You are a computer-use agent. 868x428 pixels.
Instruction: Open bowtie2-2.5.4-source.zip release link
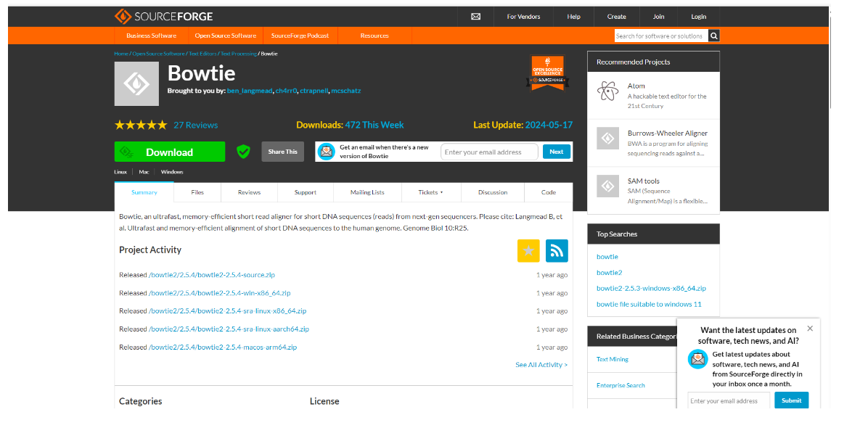(212, 275)
